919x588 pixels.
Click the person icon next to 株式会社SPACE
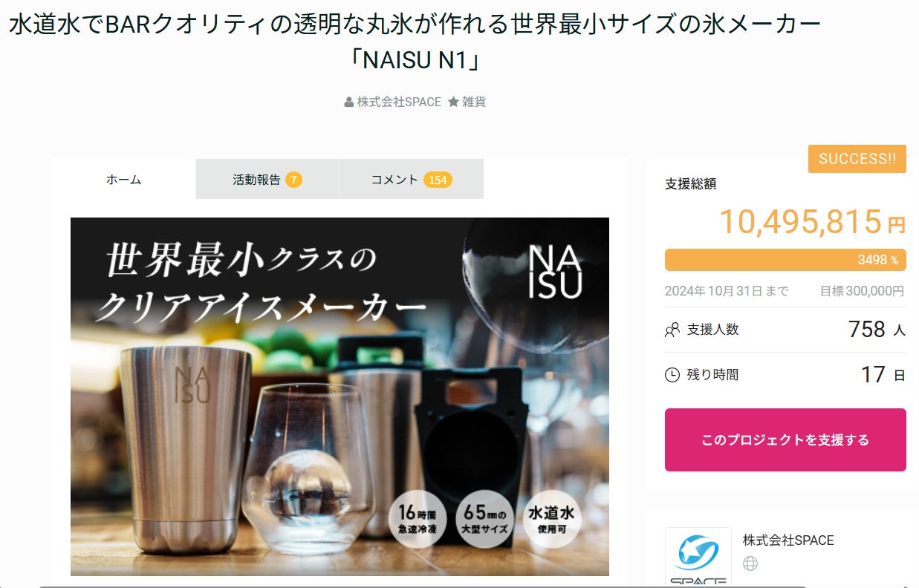pyautogui.click(x=349, y=102)
